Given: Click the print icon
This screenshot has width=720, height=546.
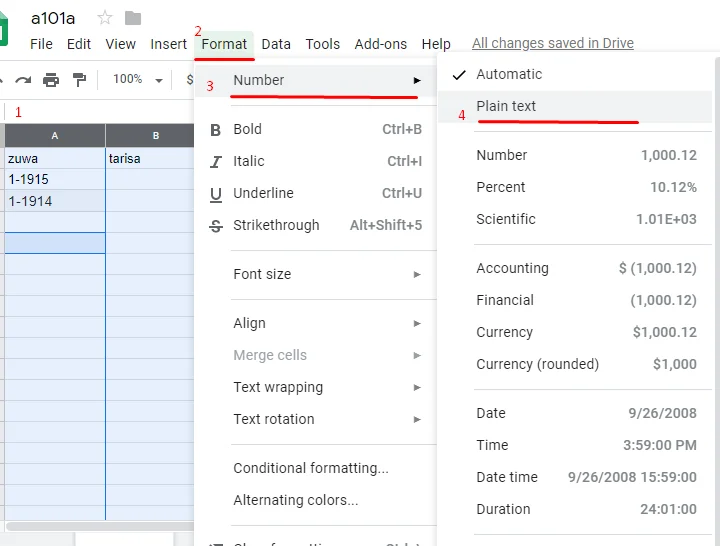Looking at the screenshot, I should click(51, 80).
